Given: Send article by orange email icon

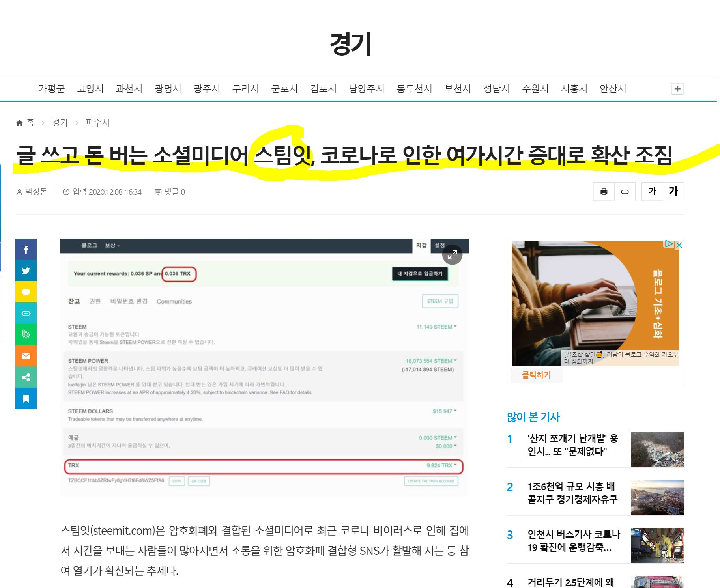Looking at the screenshot, I should [26, 356].
